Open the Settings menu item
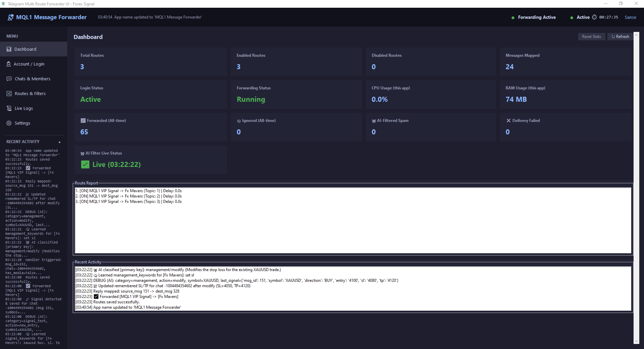644x349 pixels. coord(33,123)
